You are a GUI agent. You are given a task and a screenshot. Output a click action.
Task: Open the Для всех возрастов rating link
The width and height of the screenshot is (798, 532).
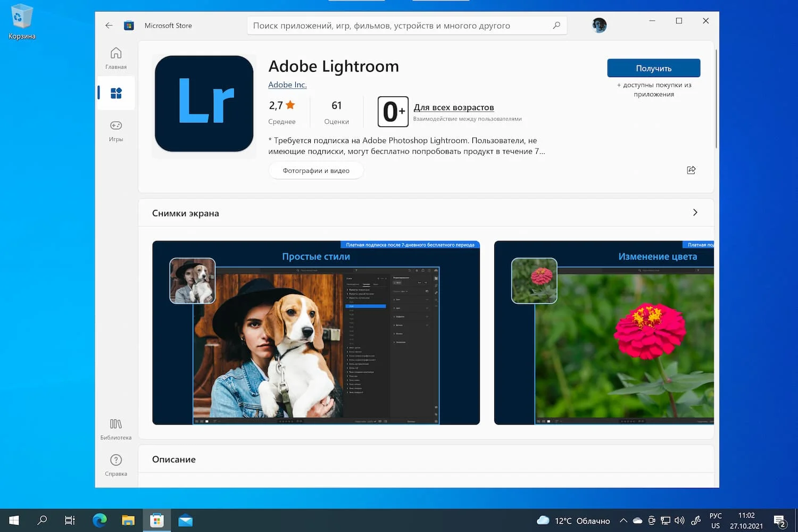tap(453, 107)
